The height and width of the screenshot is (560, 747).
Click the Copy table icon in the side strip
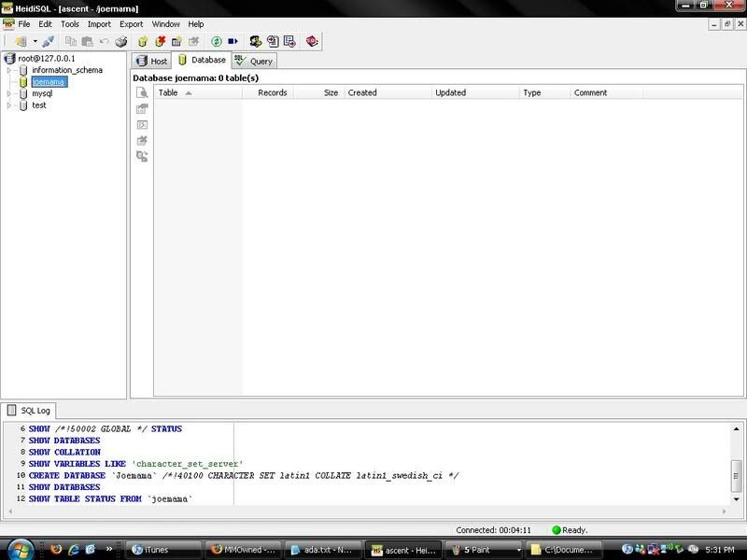[142, 156]
